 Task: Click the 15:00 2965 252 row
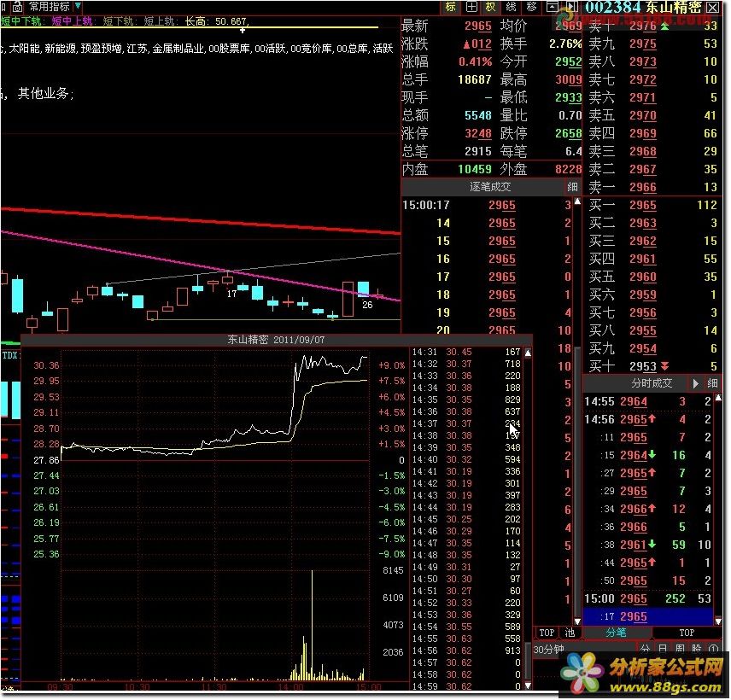[648, 599]
